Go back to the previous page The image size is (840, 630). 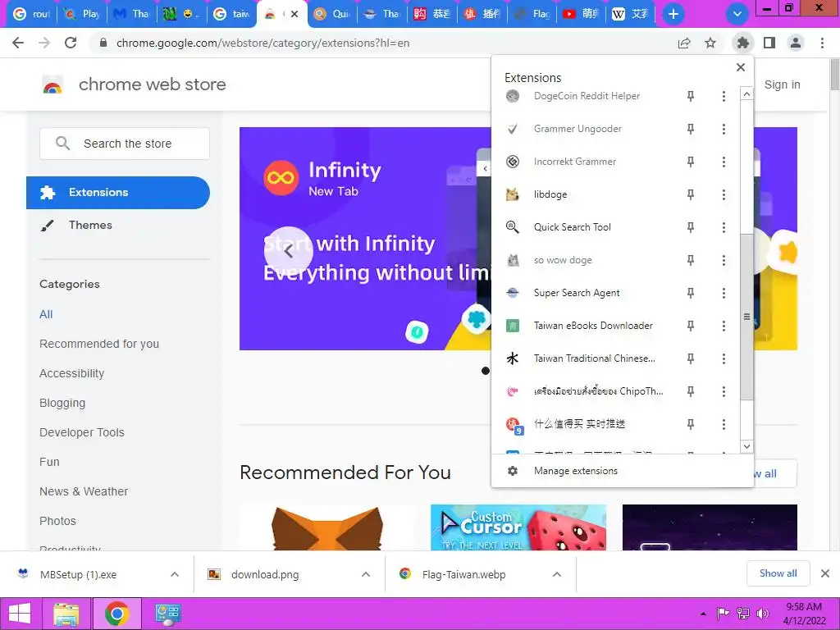coord(18,43)
